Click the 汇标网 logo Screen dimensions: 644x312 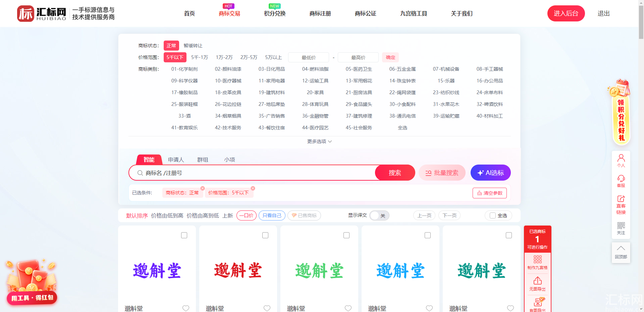click(42, 13)
